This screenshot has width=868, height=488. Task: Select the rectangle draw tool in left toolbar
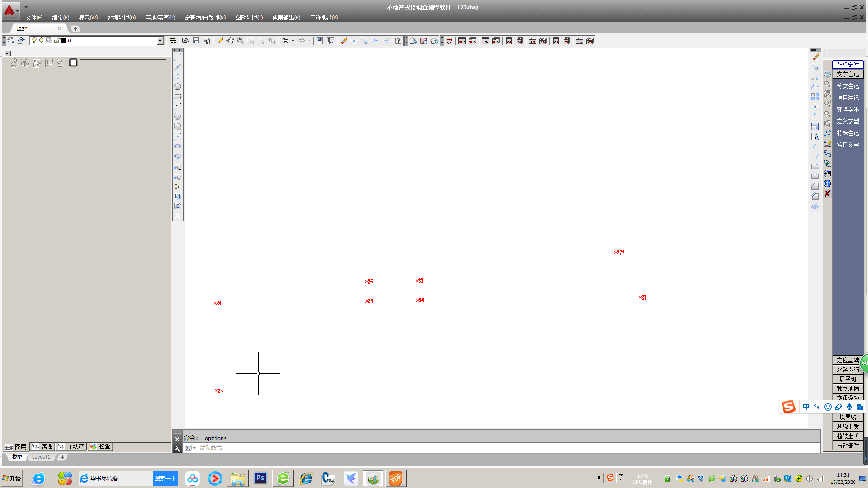178,97
